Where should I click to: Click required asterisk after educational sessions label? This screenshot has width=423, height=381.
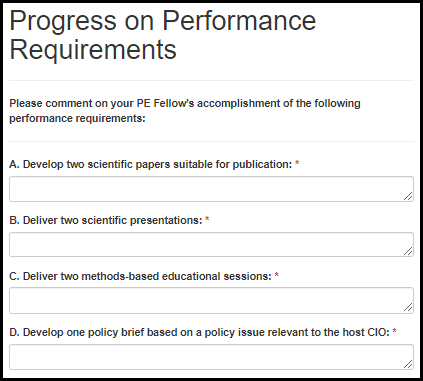[x=276, y=275]
